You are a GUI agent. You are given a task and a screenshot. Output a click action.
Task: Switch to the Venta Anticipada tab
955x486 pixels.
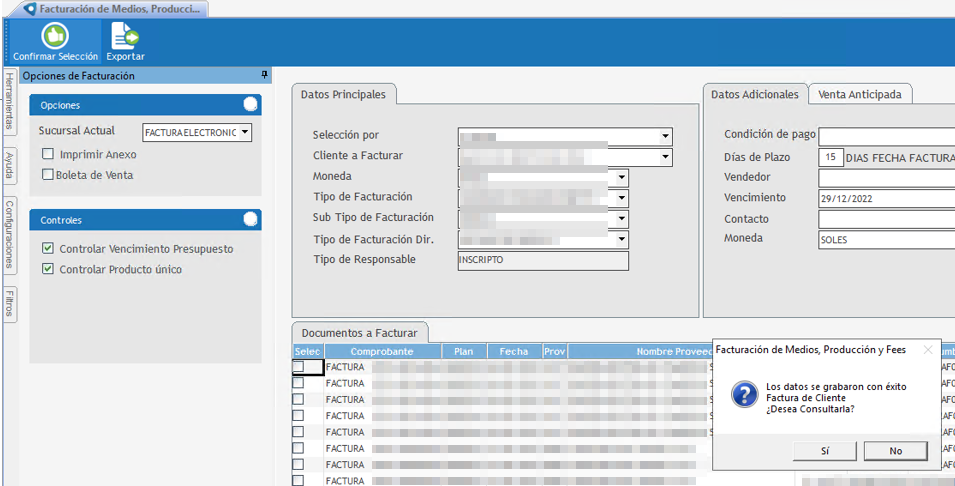coord(859,94)
